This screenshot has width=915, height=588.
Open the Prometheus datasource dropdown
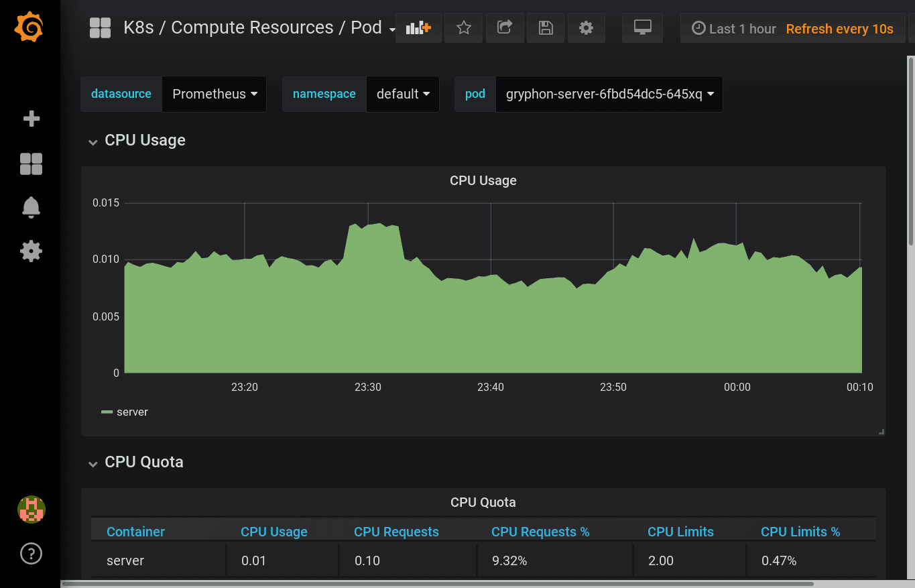coord(214,94)
